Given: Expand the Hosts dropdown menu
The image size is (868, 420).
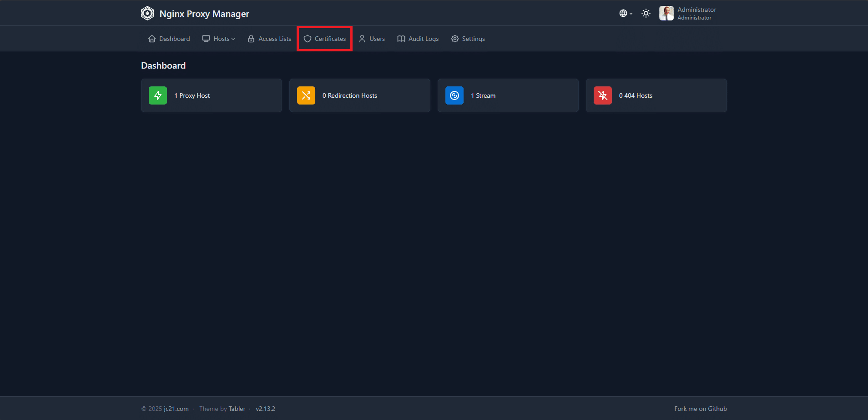Looking at the screenshot, I should pos(219,39).
